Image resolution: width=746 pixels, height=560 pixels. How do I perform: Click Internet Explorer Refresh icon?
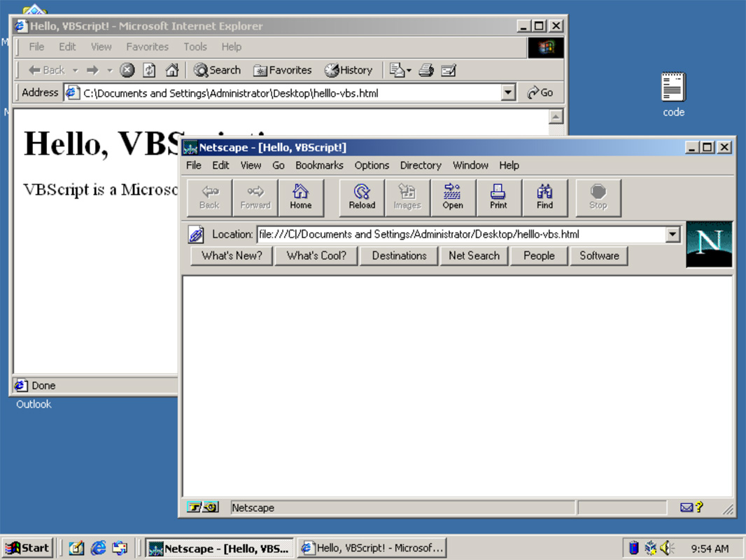[x=149, y=70]
